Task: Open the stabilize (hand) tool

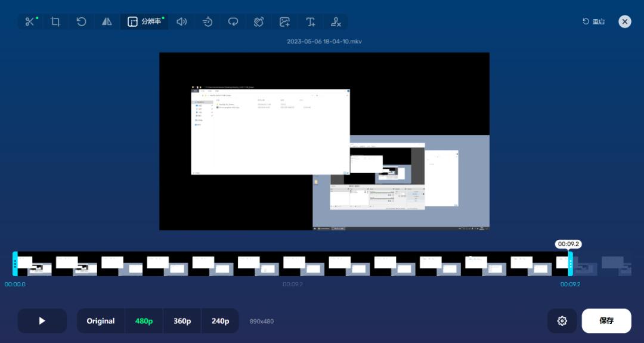Action: point(259,22)
